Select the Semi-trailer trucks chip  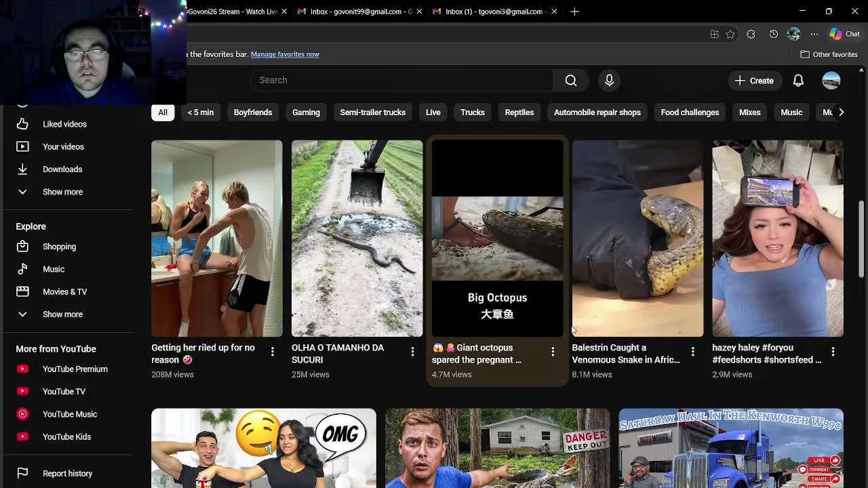point(372,113)
